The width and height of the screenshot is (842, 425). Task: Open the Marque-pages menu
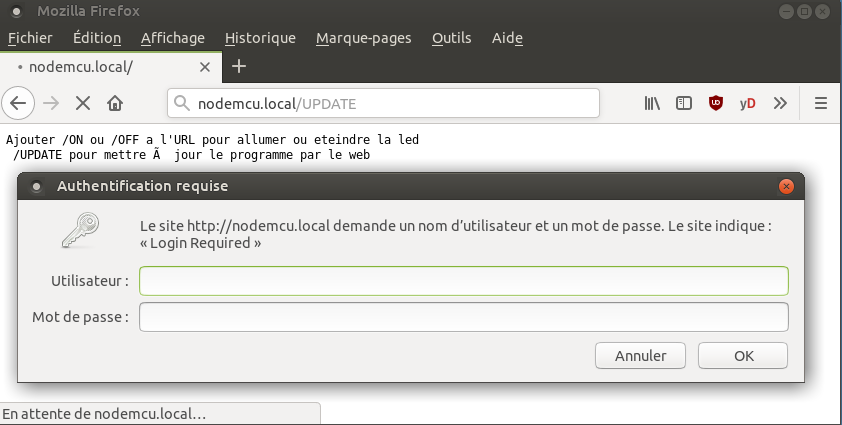pos(363,38)
